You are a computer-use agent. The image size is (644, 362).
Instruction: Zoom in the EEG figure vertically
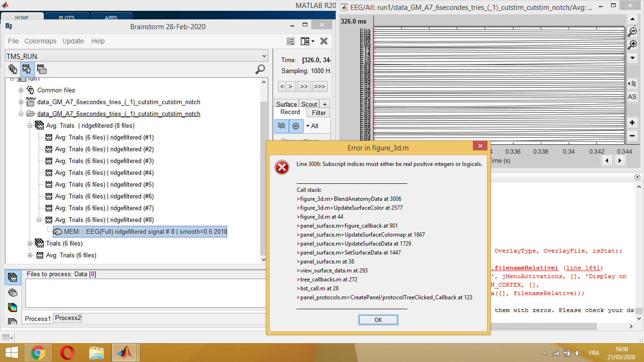coord(632,45)
